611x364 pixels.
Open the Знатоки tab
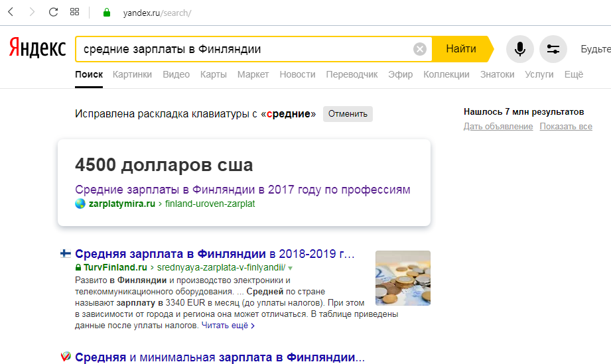click(x=497, y=74)
